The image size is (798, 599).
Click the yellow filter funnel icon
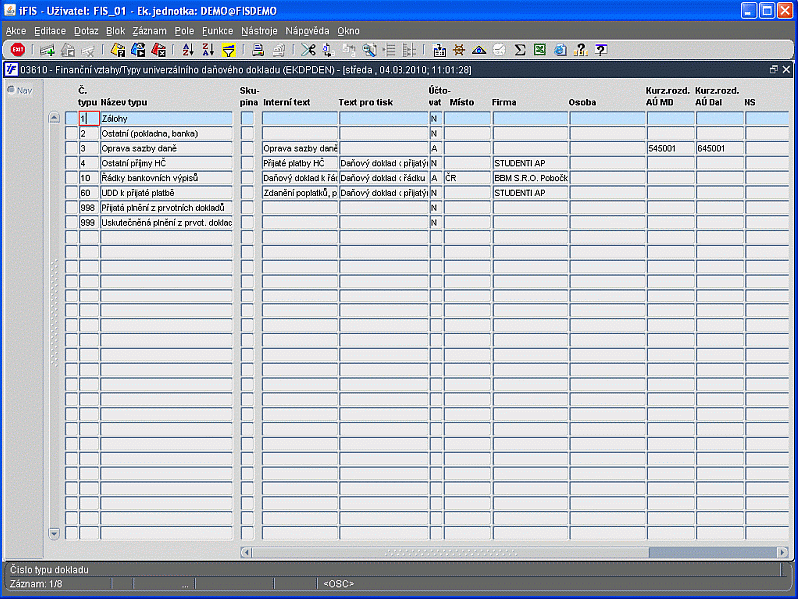click(x=228, y=49)
